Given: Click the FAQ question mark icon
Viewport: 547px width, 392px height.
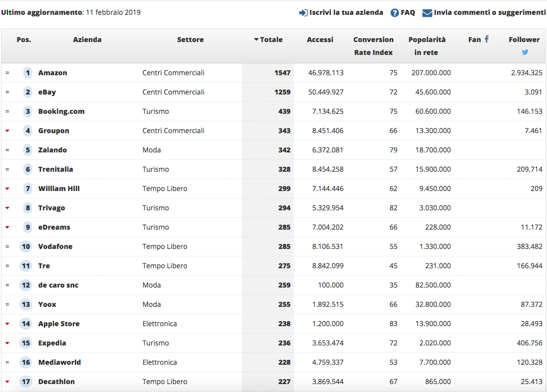Looking at the screenshot, I should (x=394, y=13).
